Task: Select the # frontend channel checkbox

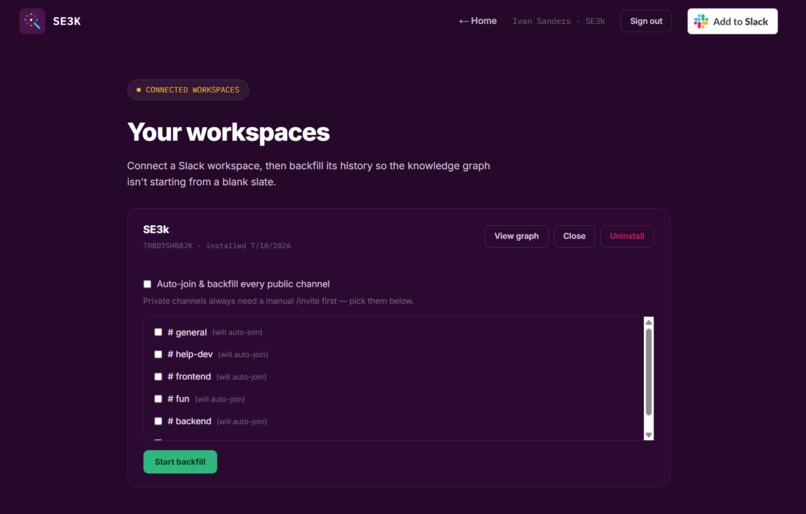Action: point(158,377)
